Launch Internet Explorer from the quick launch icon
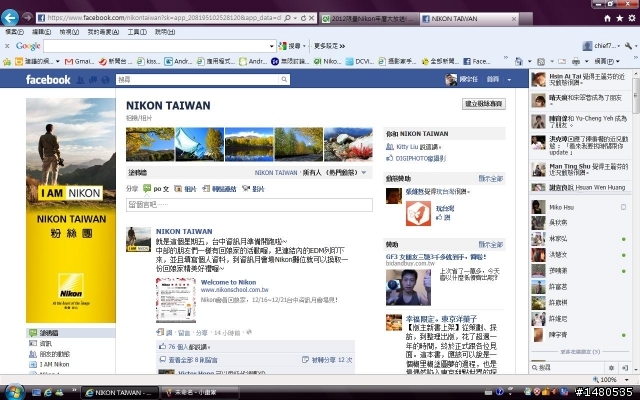 pos(48,392)
